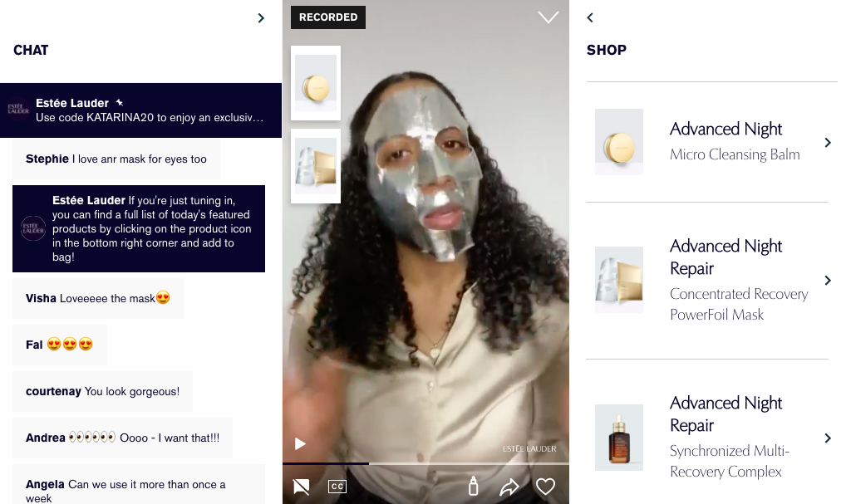Click Micro Cleansing Balm jar image in shop

point(619,142)
